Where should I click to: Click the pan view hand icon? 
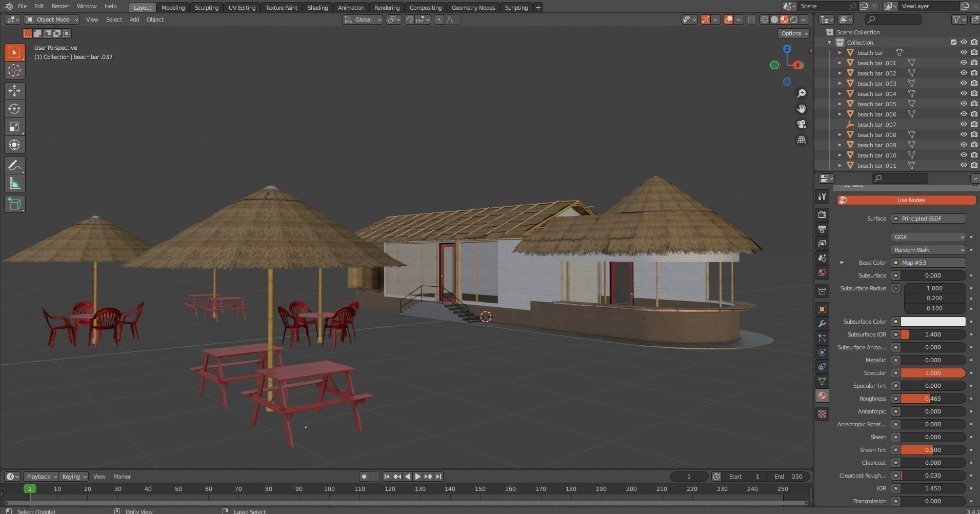pyautogui.click(x=801, y=109)
